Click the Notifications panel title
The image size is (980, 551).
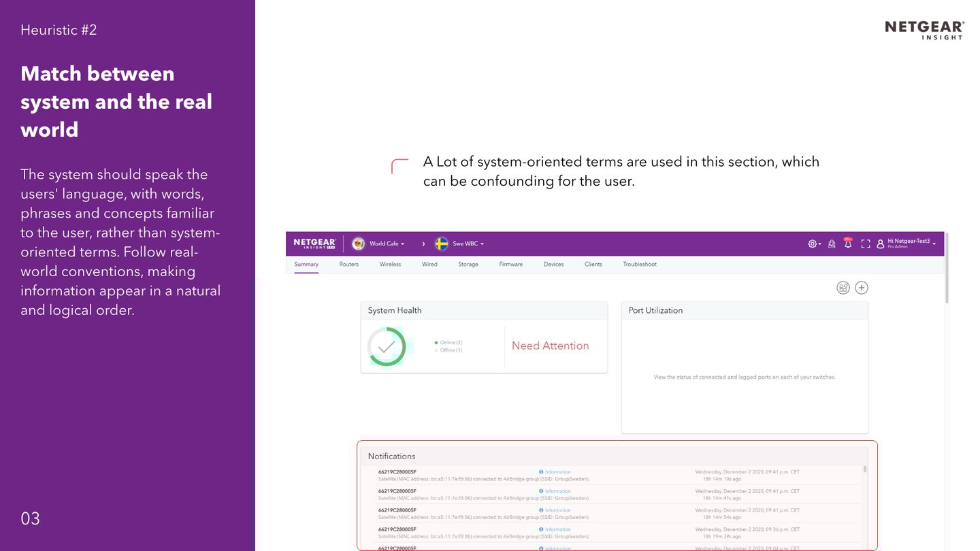click(391, 456)
